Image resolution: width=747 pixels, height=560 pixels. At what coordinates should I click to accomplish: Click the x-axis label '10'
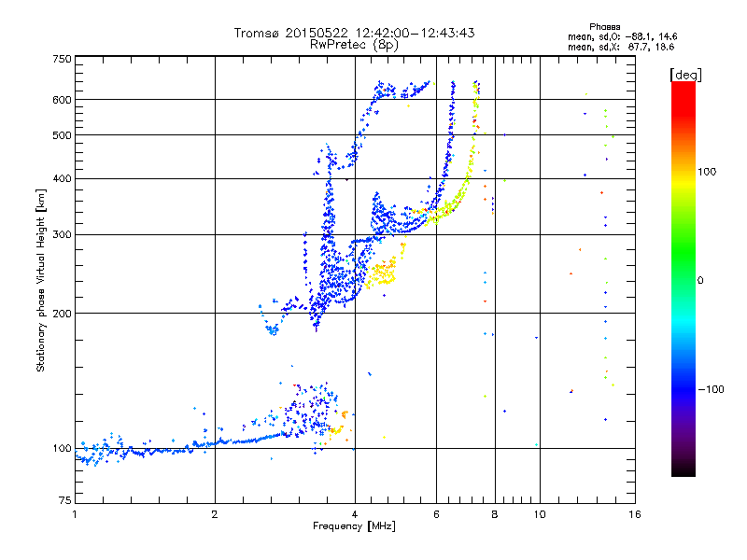click(540, 514)
